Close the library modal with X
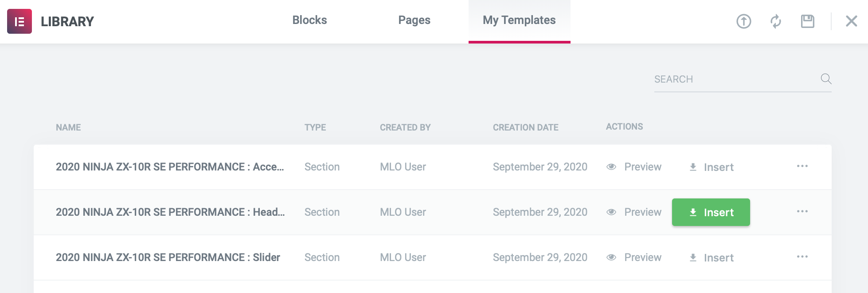This screenshot has width=868, height=293. click(851, 21)
